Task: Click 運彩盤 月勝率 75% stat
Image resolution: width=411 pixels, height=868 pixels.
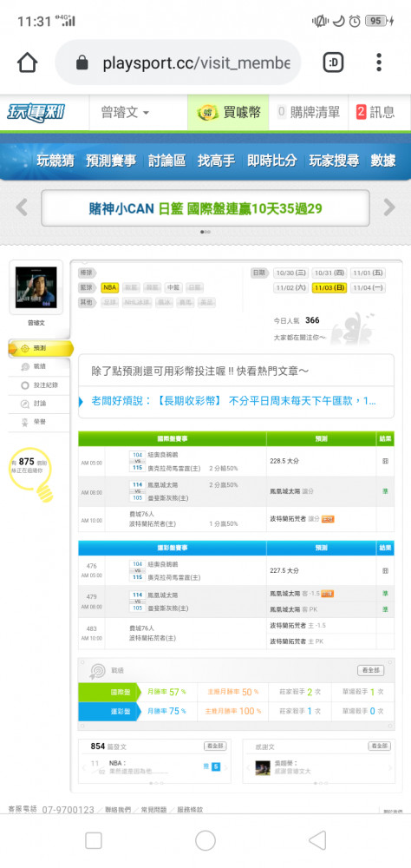Action: 166,712
